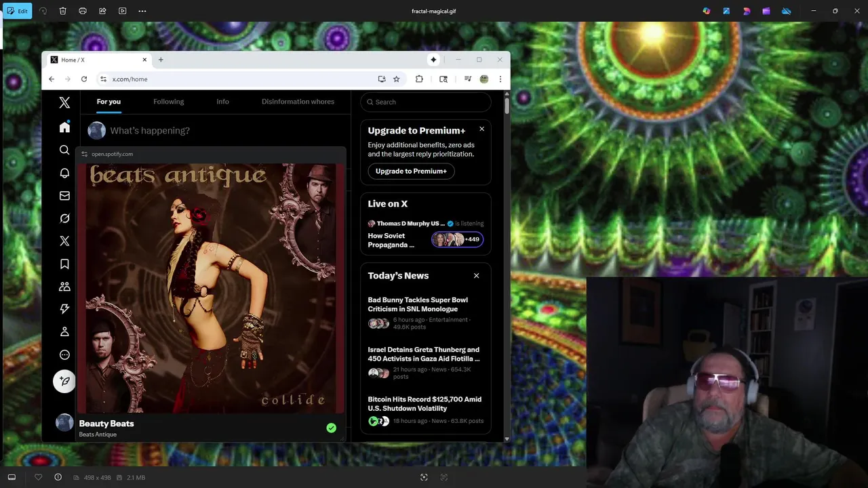Click the lightning bolt icon in X sidebar
This screenshot has width=868, height=488.
pos(64,309)
